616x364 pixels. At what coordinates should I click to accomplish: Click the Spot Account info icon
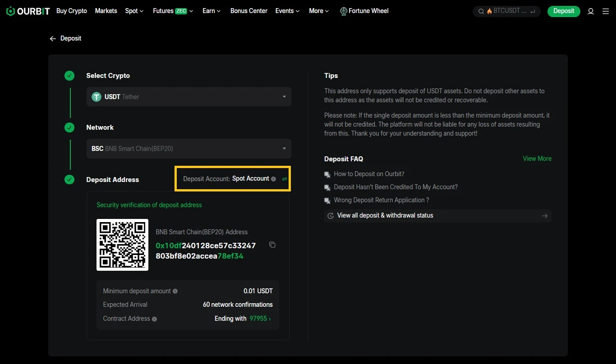[273, 179]
